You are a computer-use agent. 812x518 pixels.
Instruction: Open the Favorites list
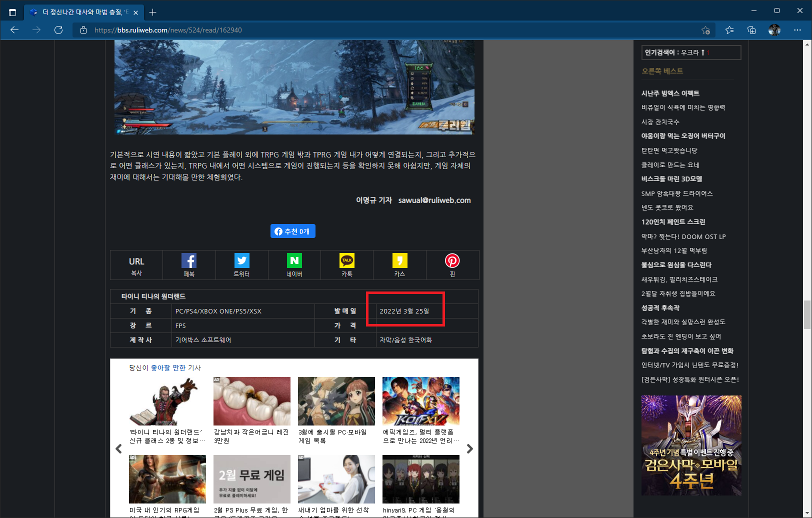(729, 30)
